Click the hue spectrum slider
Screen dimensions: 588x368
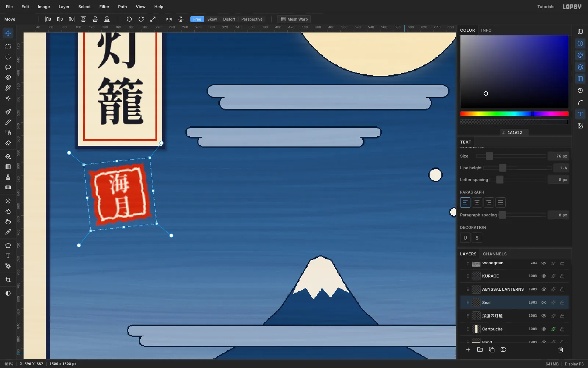pos(514,114)
